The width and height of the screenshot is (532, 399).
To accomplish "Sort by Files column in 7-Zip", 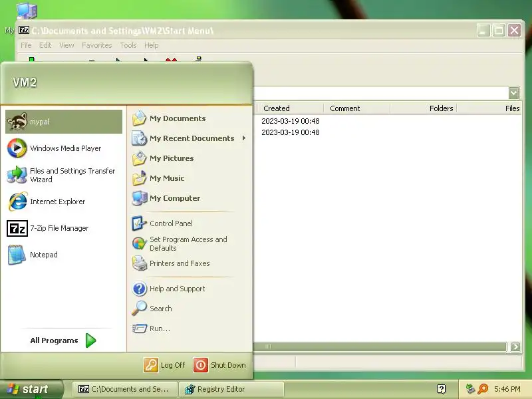I will [x=489, y=108].
